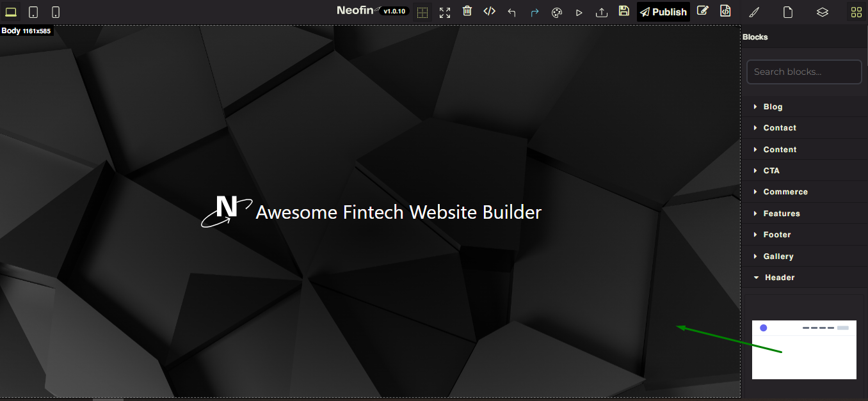Open the code viewer
Image resolution: width=868 pixels, height=401 pixels.
[x=490, y=12]
